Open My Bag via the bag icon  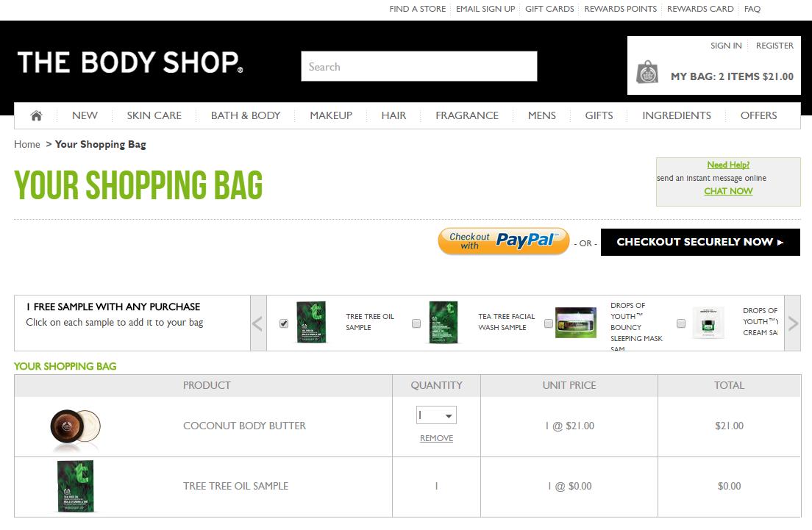tap(647, 73)
